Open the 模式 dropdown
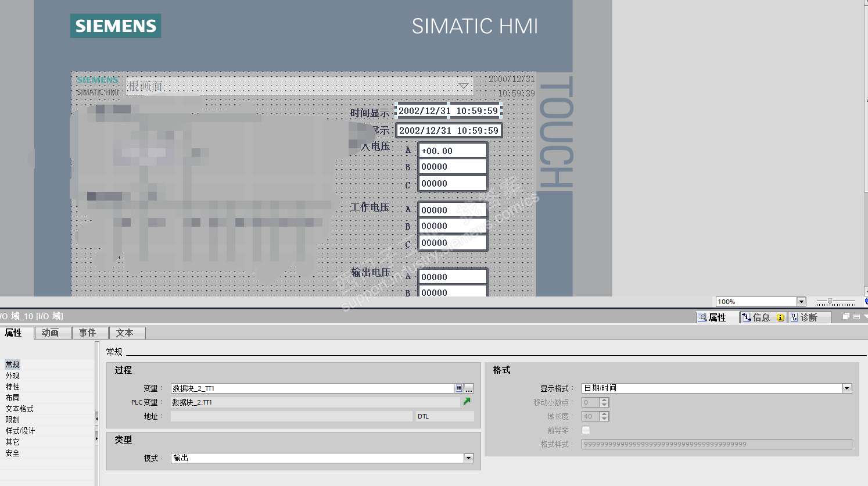 click(x=468, y=458)
